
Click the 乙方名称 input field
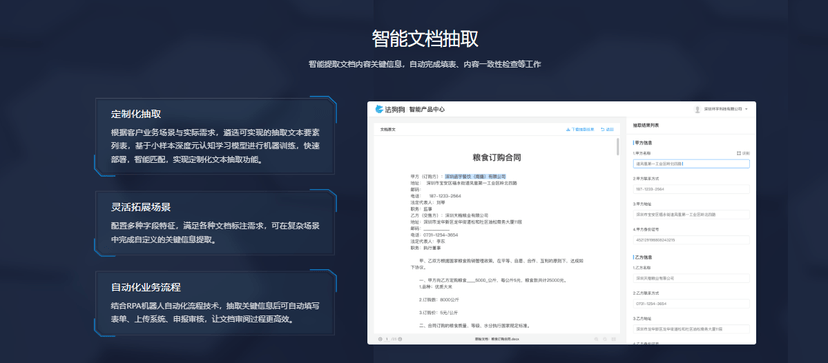tap(691, 278)
